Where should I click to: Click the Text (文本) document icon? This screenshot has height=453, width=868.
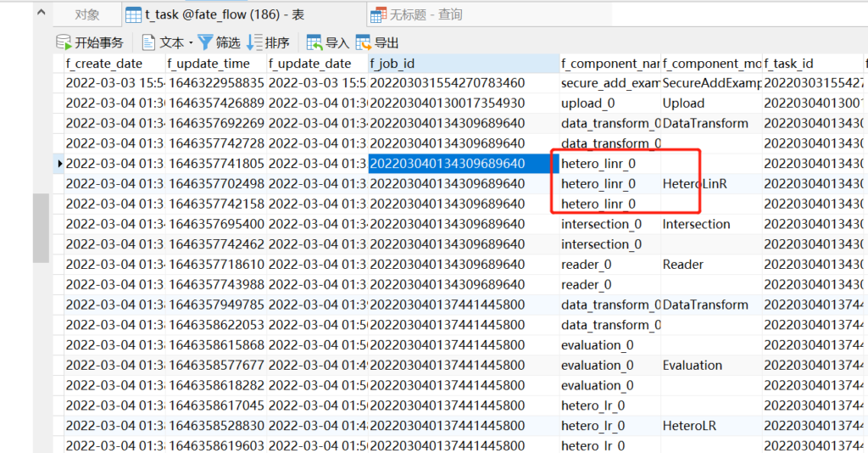[x=149, y=42]
